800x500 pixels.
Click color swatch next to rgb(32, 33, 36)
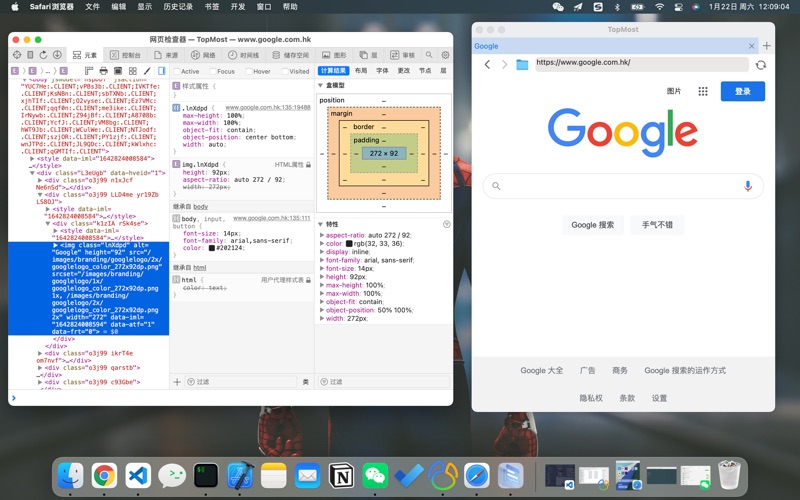(x=349, y=244)
